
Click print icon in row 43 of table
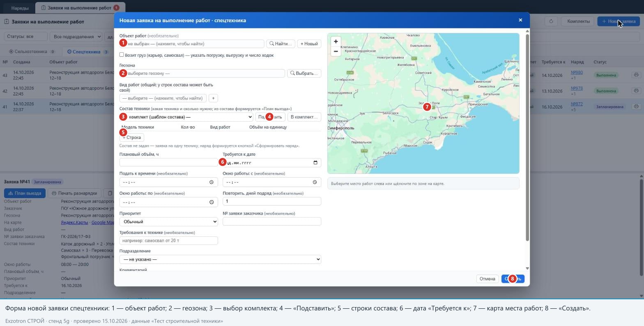(636, 75)
